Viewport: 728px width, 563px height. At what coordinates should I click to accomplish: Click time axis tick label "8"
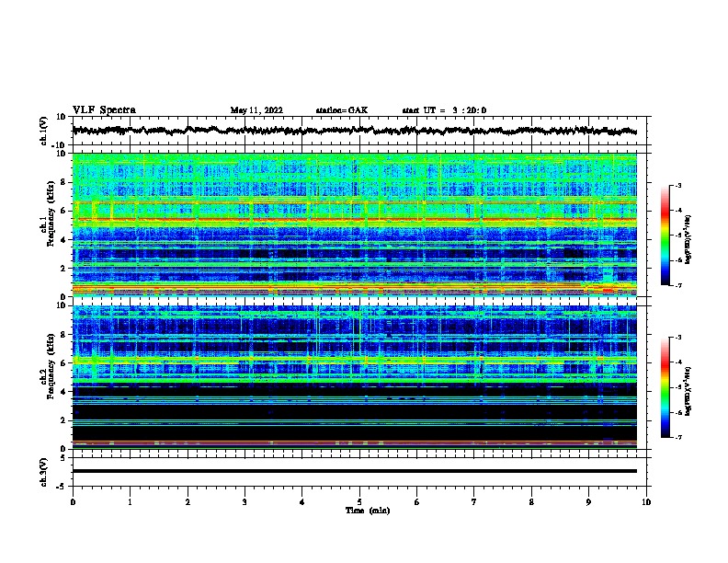[x=531, y=501]
